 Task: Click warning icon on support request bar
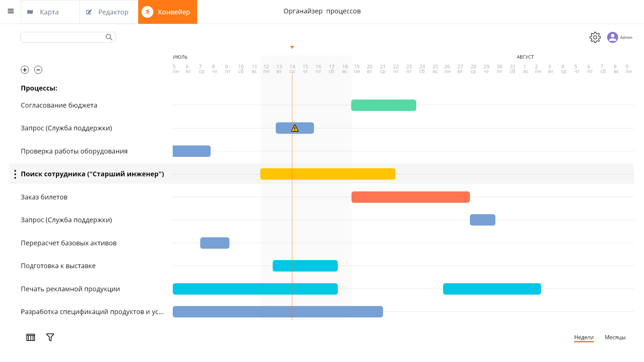click(295, 128)
